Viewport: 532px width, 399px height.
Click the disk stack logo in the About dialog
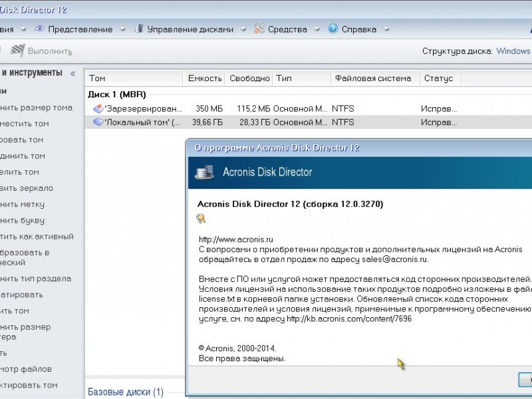pos(204,172)
